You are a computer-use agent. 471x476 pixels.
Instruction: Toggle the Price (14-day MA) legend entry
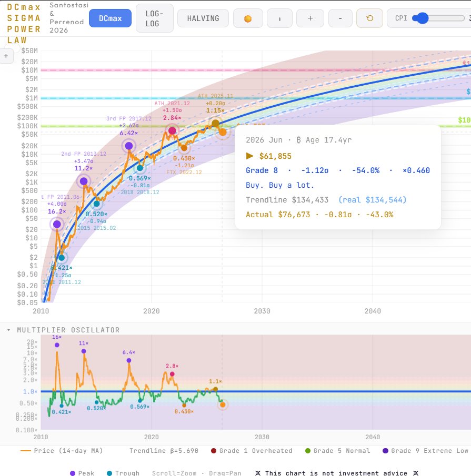62,451
